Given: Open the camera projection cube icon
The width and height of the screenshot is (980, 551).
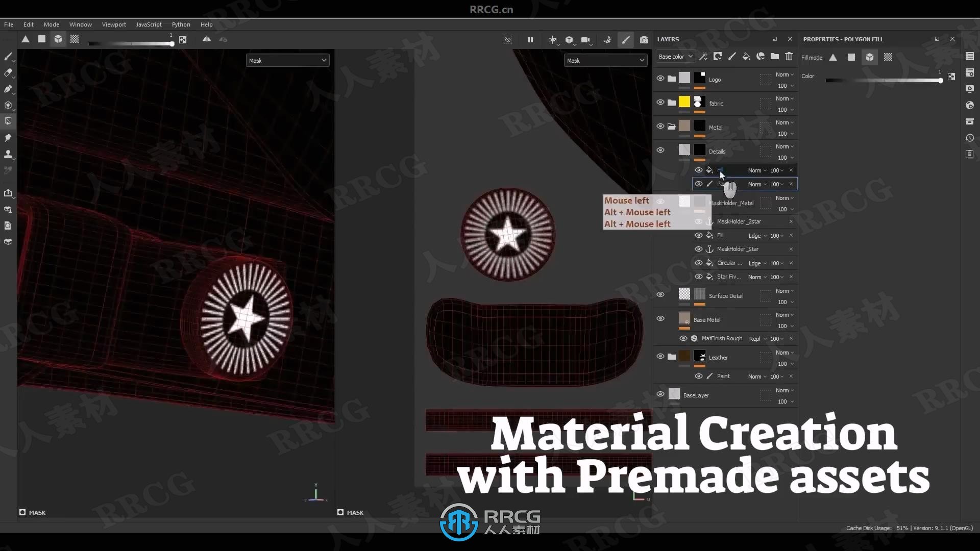Looking at the screenshot, I should pyautogui.click(x=569, y=40).
